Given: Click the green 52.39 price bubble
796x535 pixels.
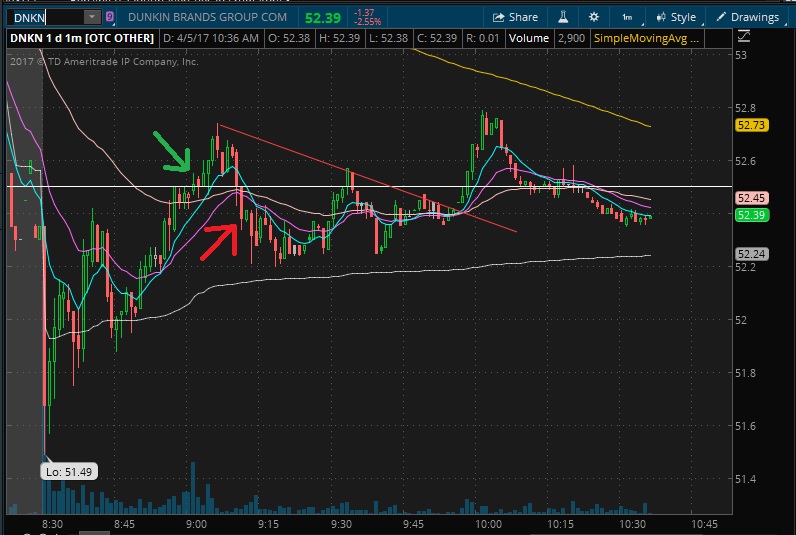Looking at the screenshot, I should coord(751,215).
